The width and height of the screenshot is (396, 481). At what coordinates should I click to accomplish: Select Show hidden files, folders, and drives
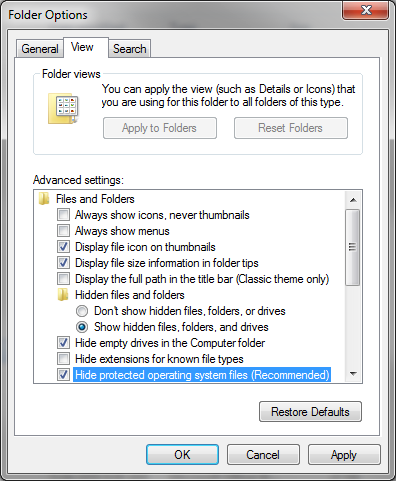tap(82, 327)
